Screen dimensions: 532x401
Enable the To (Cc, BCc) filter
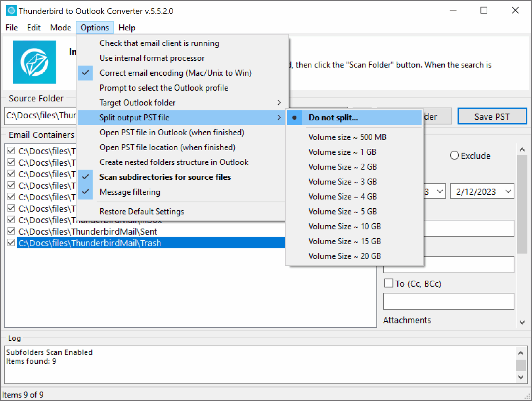tap(389, 283)
